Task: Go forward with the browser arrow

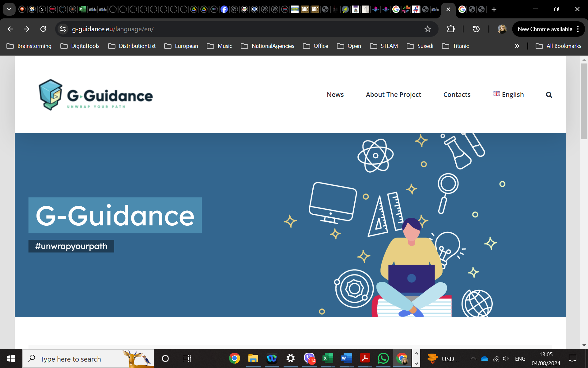Action: (x=27, y=29)
